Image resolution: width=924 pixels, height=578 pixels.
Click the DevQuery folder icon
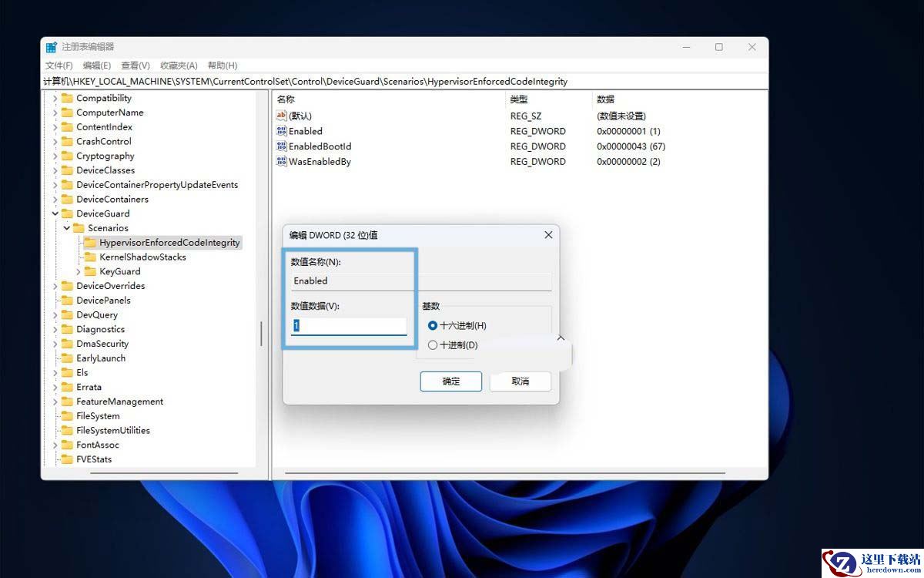[x=67, y=314]
